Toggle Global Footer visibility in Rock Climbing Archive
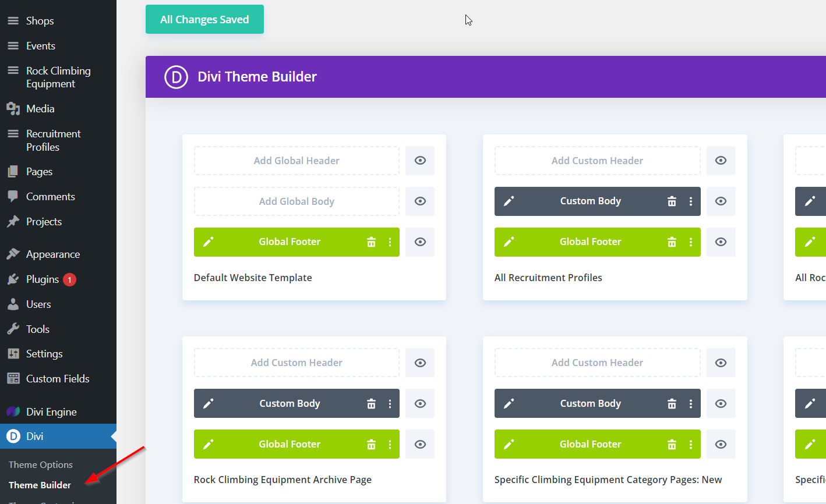Screen dimensions: 826x504 pyautogui.click(x=420, y=445)
